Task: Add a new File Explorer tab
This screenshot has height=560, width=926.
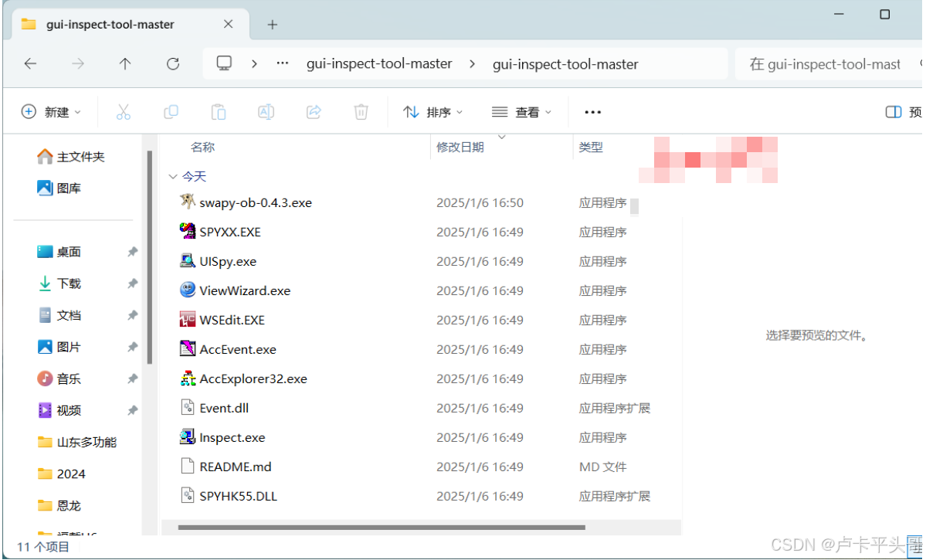Action: click(273, 24)
